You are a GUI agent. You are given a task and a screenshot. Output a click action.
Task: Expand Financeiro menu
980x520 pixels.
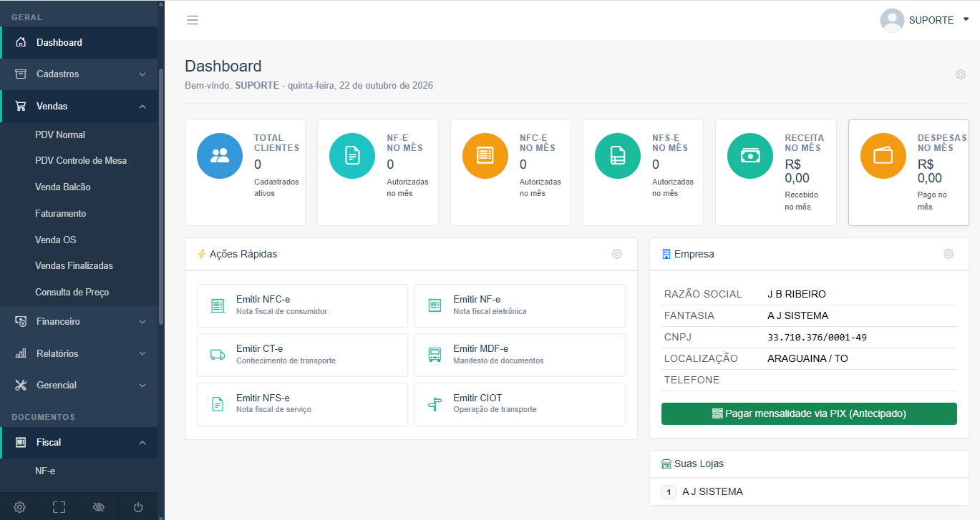79,322
